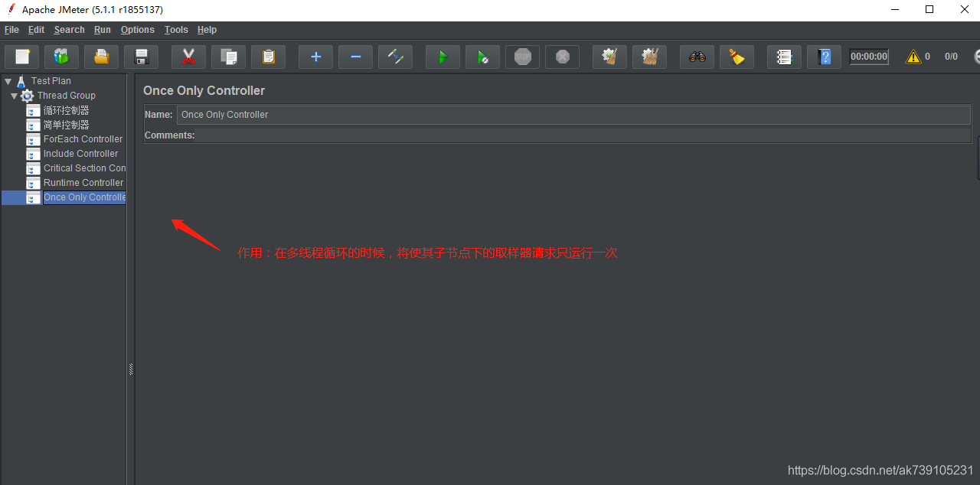Select Test Plan in the tree
The height and width of the screenshot is (485, 980).
[x=51, y=80]
